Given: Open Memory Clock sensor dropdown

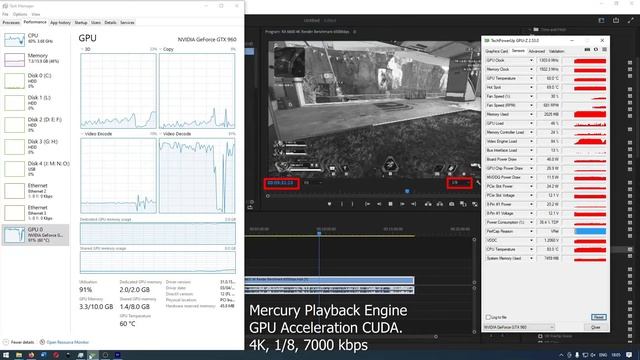Looking at the screenshot, I should [x=531, y=69].
